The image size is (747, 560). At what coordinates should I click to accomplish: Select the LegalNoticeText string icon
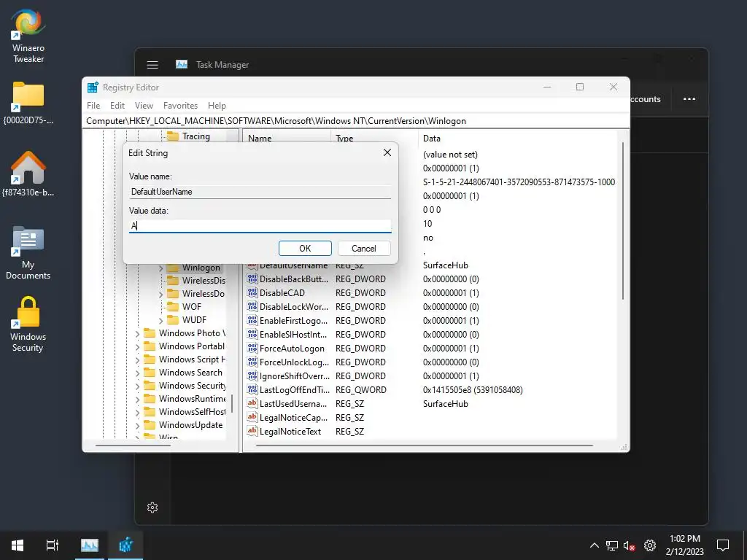tap(252, 431)
